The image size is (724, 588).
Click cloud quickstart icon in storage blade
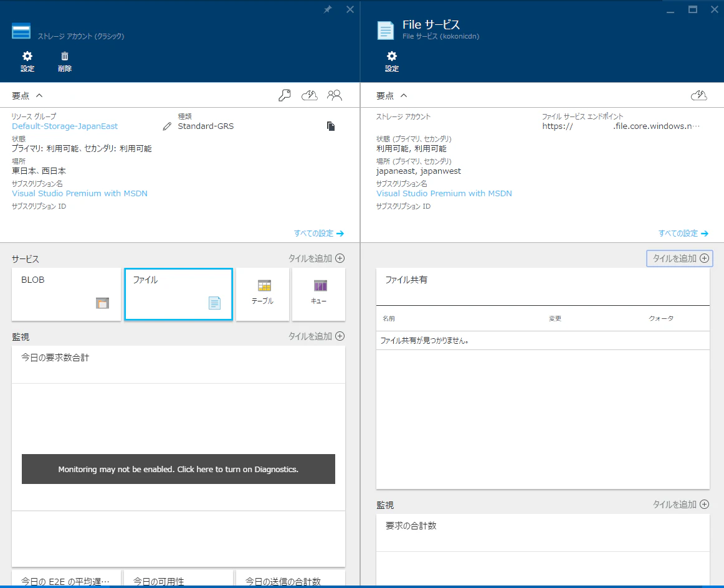(310, 95)
